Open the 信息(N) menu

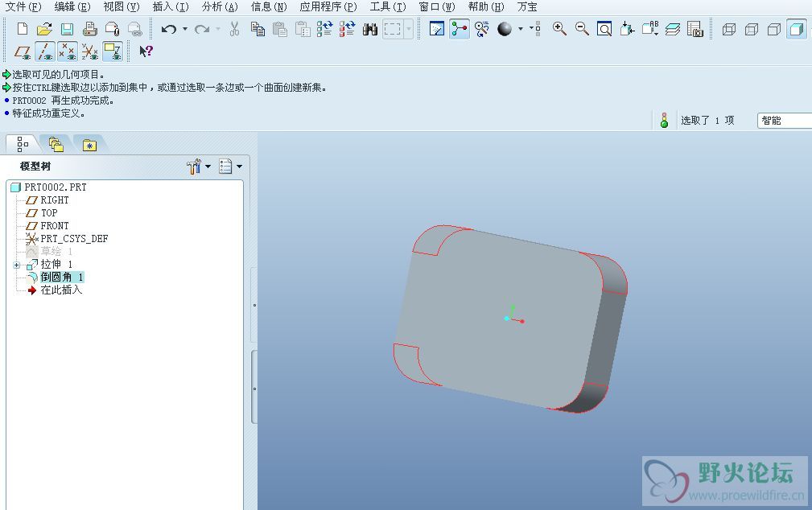tap(270, 6)
